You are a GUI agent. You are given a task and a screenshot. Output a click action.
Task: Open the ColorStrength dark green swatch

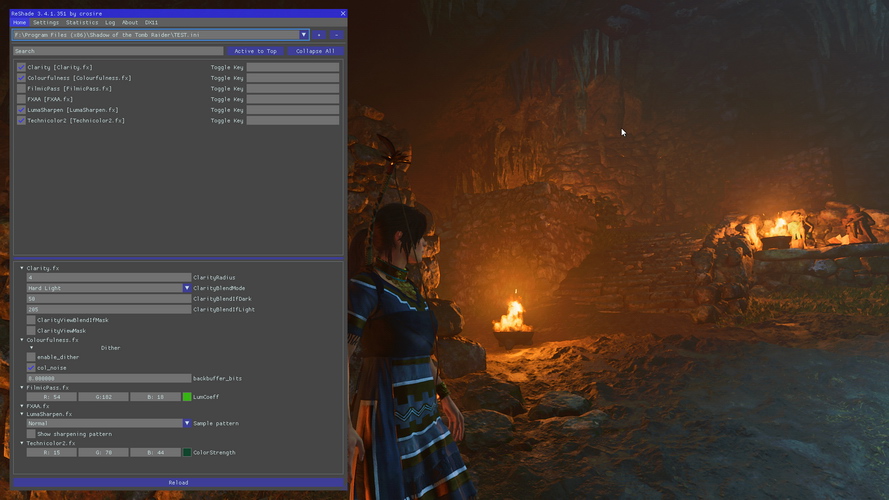[x=187, y=452]
